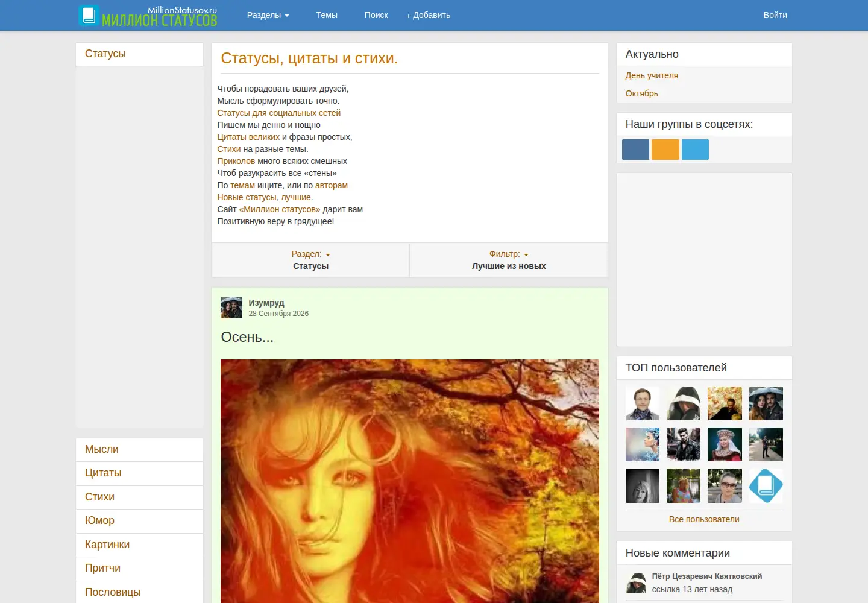Open the TOP user man in suit and scarf avatar
868x603 pixels.
(x=643, y=403)
